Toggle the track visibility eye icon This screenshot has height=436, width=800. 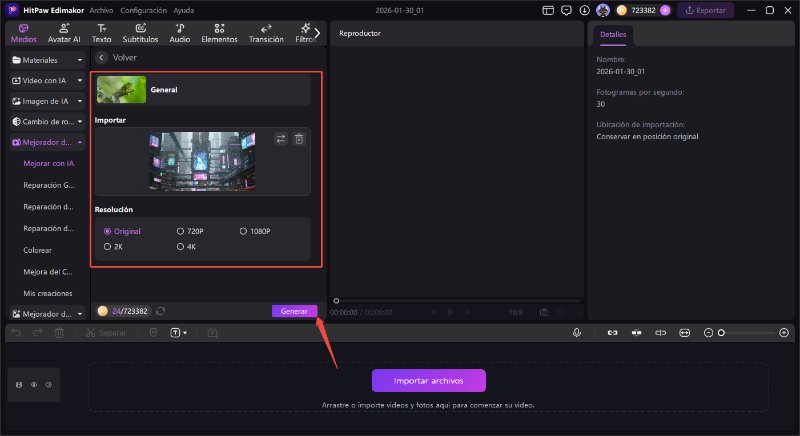coord(34,384)
